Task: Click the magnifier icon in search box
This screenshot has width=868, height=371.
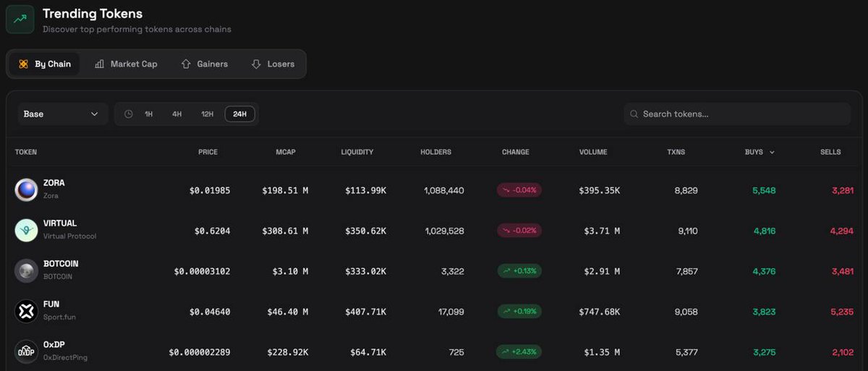Action: point(634,114)
